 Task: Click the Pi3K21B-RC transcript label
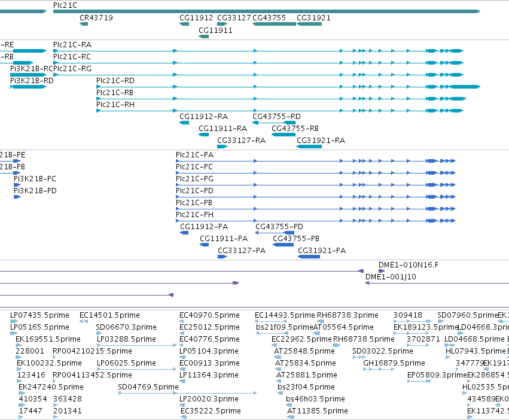click(32, 69)
